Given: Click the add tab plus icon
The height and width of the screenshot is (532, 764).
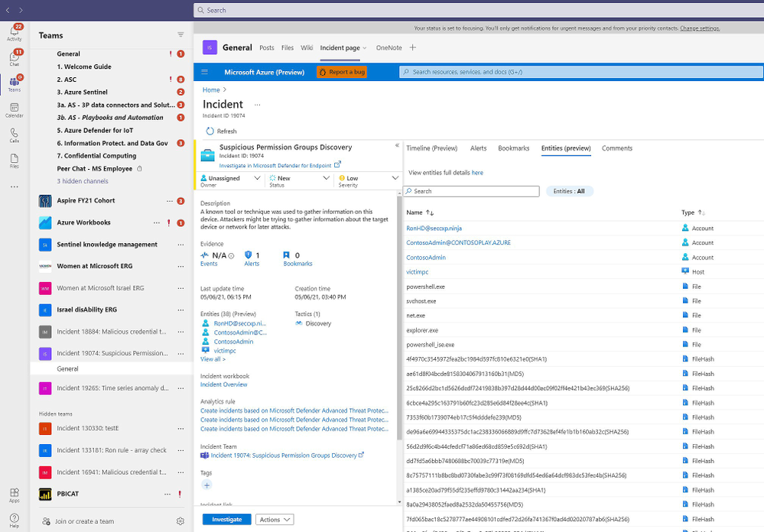Looking at the screenshot, I should (x=413, y=47).
